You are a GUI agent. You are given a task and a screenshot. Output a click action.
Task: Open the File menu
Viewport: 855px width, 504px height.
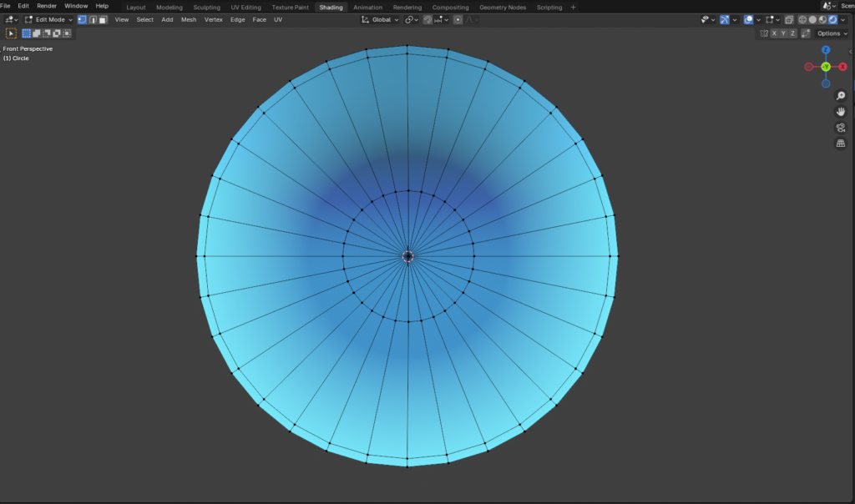point(6,6)
